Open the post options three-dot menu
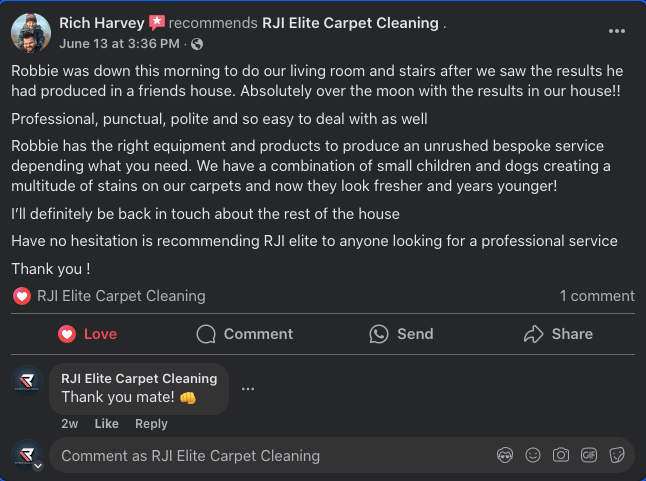The image size is (646, 481). coord(616,31)
